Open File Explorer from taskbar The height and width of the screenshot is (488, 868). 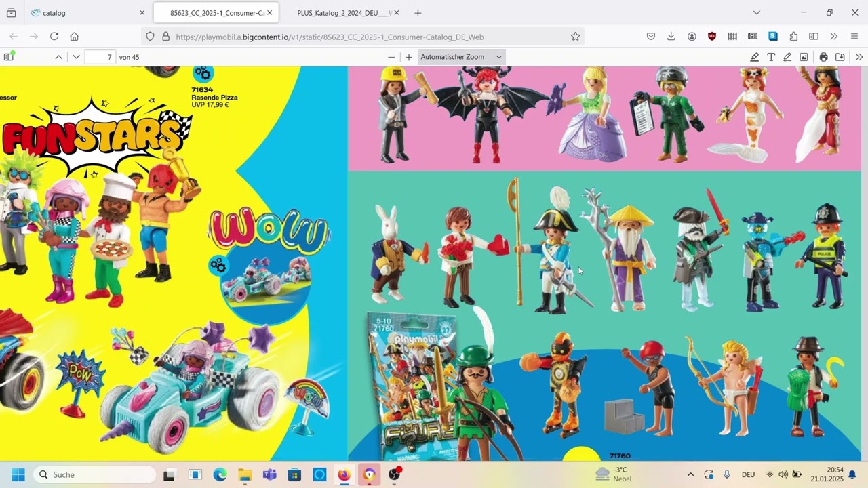point(245,474)
